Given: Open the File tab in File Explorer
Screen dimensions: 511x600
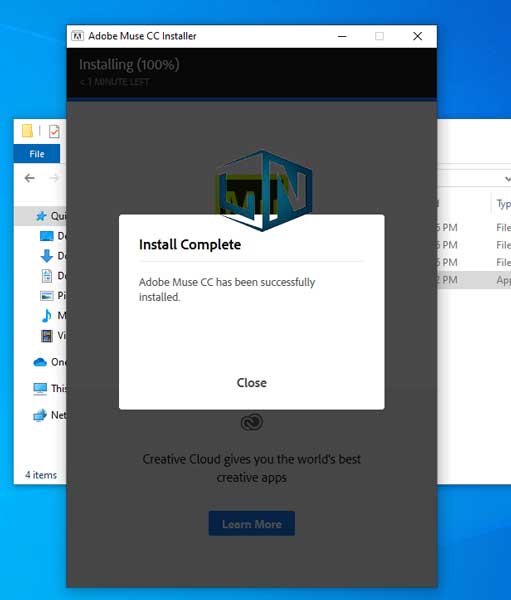Looking at the screenshot, I should 37,154.
